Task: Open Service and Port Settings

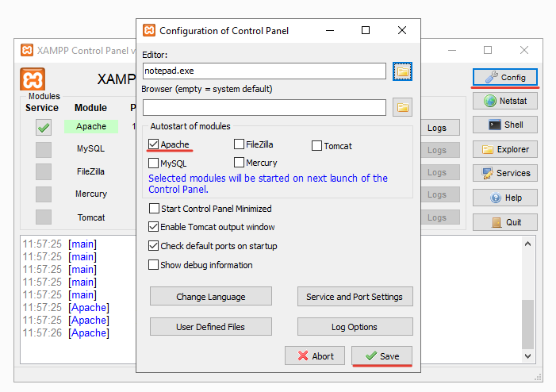Action: [355, 297]
